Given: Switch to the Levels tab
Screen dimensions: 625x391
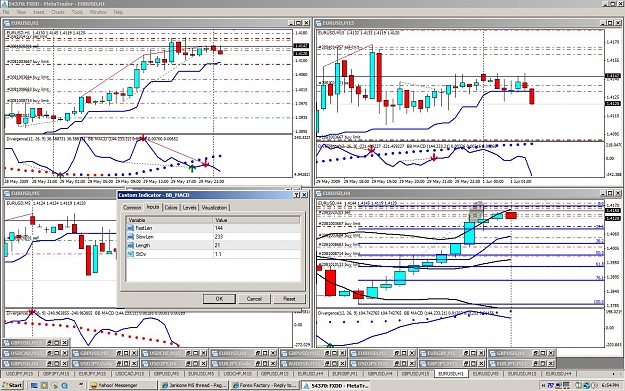Looking at the screenshot, I should [190, 208].
